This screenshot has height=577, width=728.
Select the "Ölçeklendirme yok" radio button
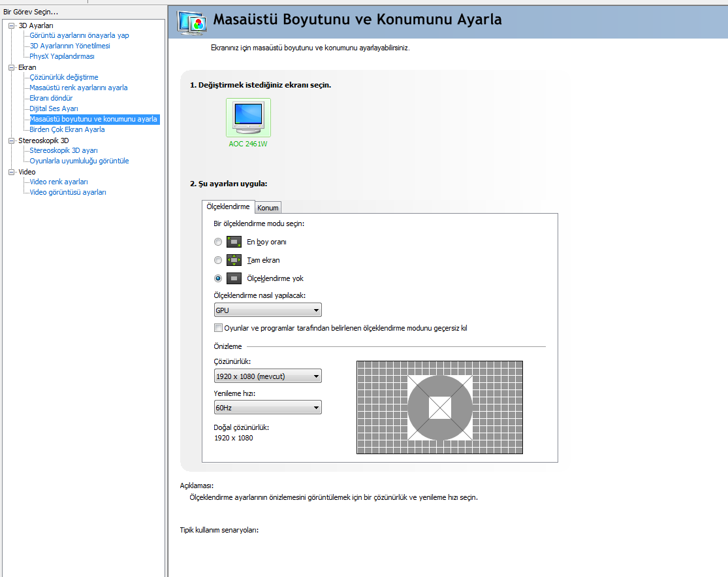click(218, 278)
